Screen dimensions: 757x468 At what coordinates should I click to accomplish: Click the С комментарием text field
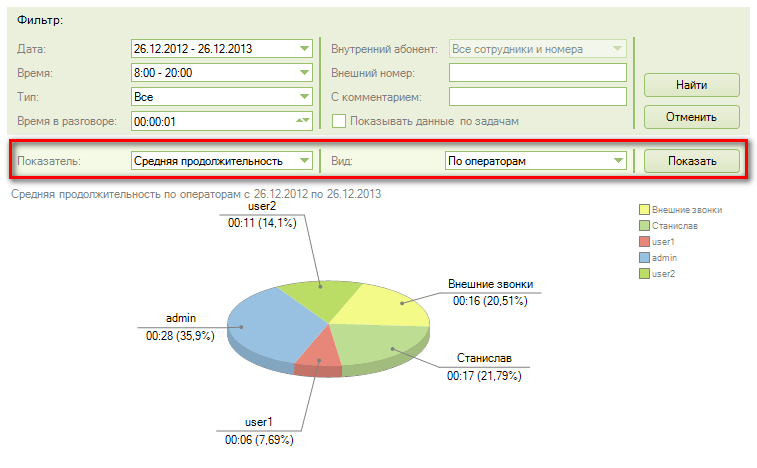coord(537,97)
